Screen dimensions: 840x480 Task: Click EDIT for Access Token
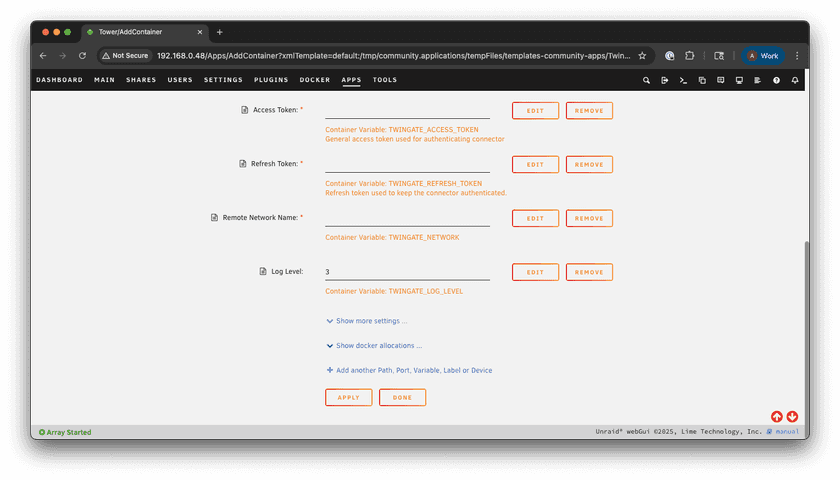[x=535, y=110]
